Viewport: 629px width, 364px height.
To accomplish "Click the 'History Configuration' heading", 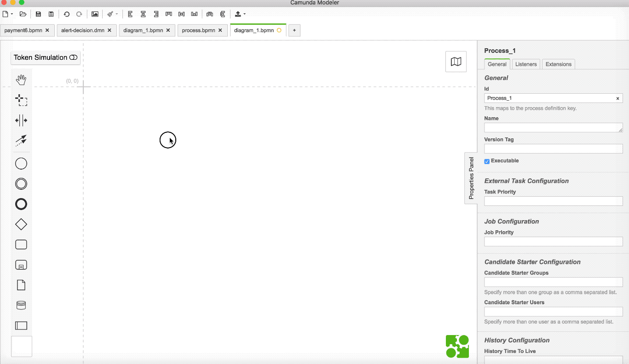I will [517, 340].
